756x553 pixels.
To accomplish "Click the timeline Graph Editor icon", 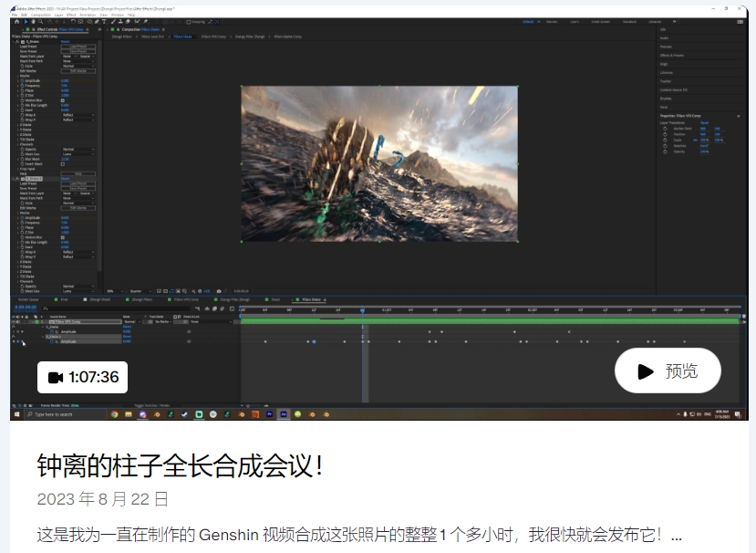I will [x=232, y=308].
